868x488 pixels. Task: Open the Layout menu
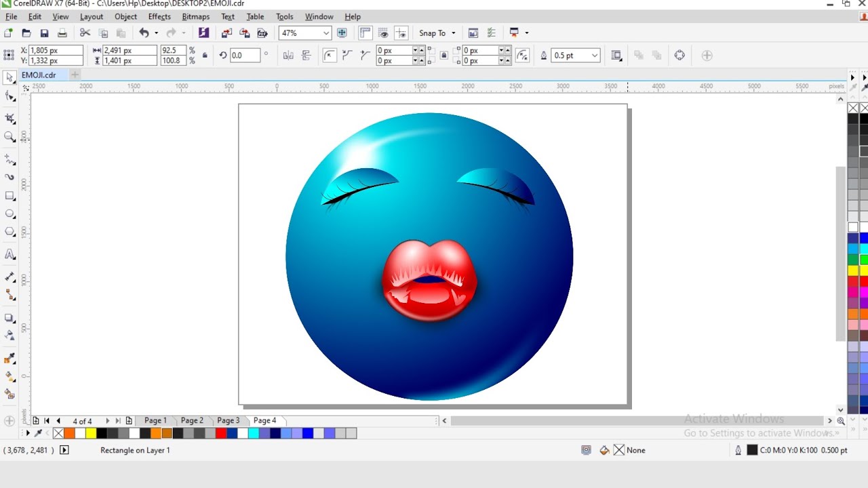click(x=92, y=16)
